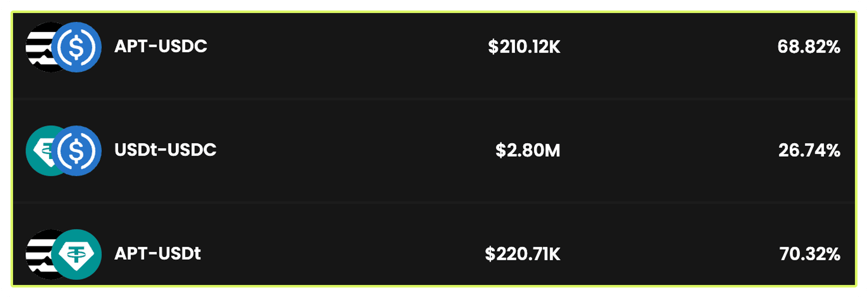Screen dimensions: 868x298
Task: Click the Tether icon in APT-USDt row
Action: 76,254
